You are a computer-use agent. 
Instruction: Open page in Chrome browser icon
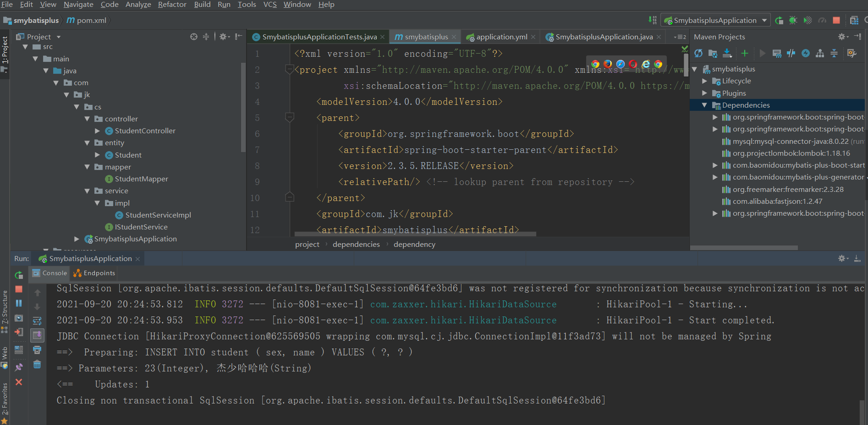tap(595, 64)
